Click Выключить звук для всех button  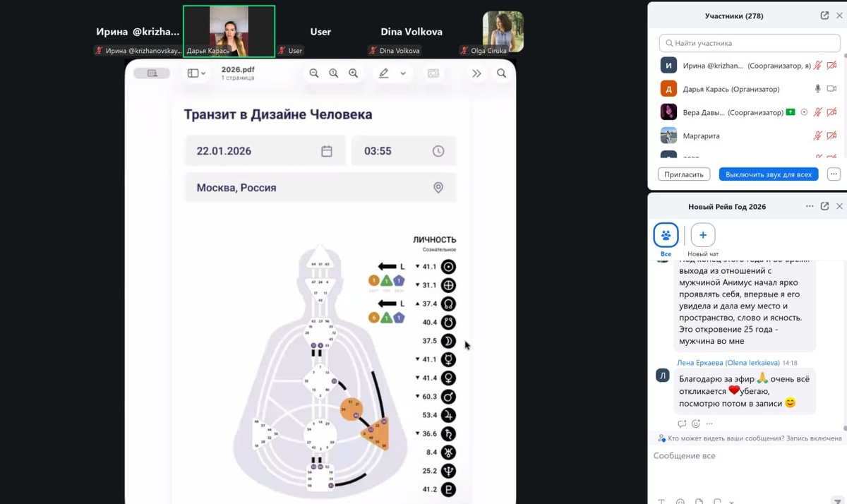[x=769, y=174]
